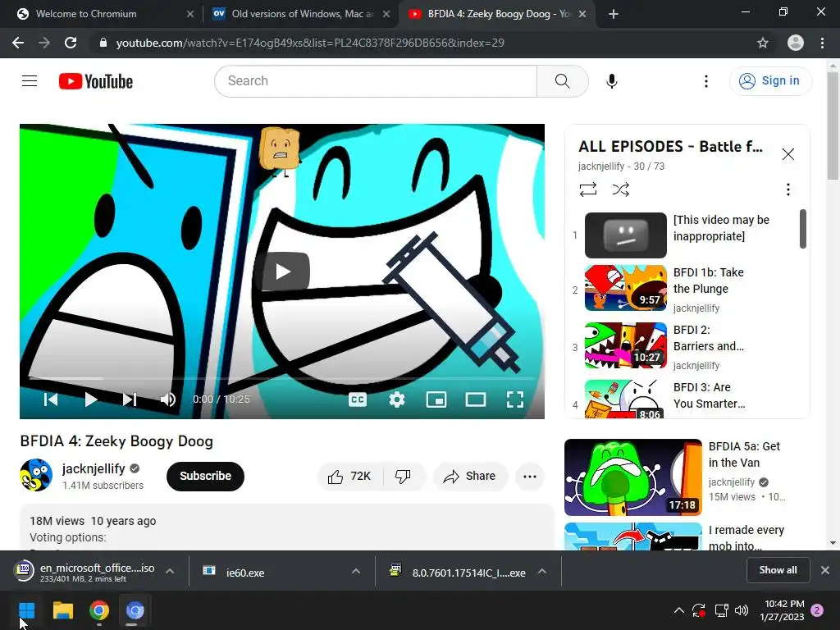Image resolution: width=840 pixels, height=630 pixels.
Task: Open 'I remade every mob into...' video
Action: (687, 536)
